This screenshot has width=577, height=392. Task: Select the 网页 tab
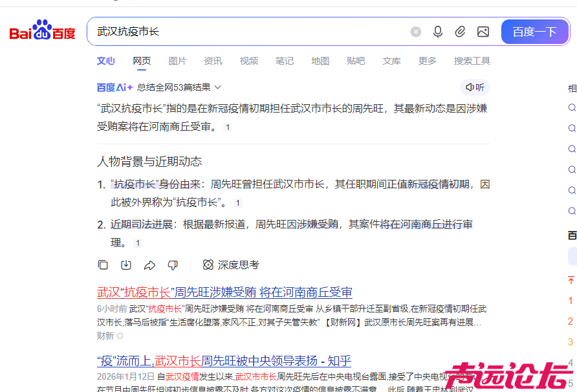142,61
